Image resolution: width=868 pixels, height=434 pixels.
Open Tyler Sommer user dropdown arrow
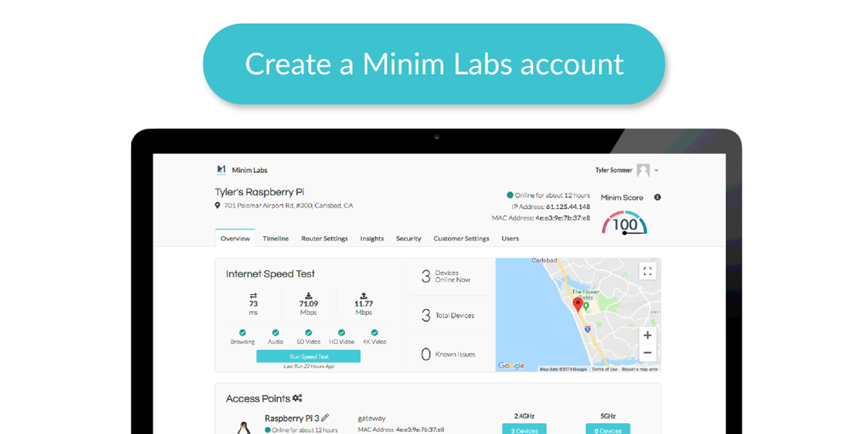point(657,171)
